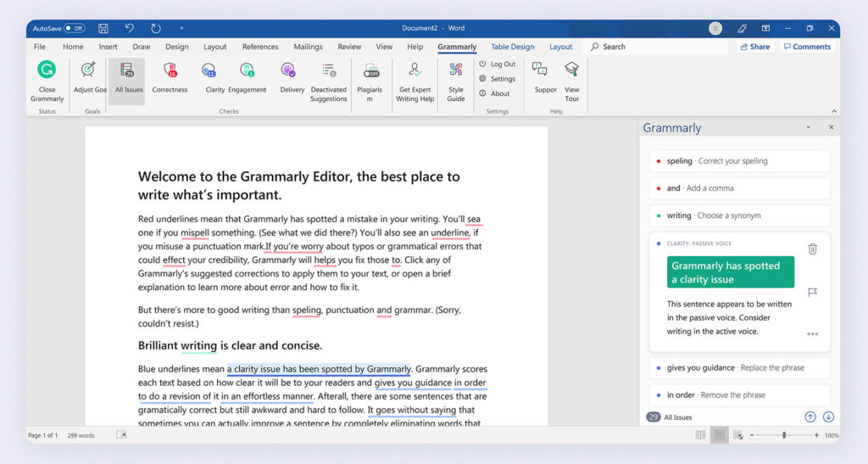Click the user account avatar
Viewport: 868px width, 464px height.
[x=715, y=28]
